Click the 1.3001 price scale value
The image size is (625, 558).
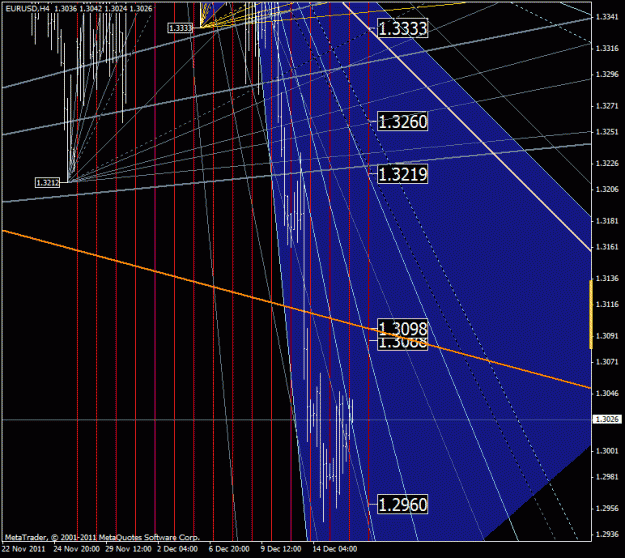point(607,451)
